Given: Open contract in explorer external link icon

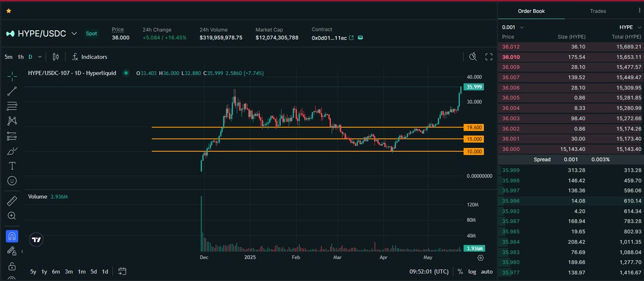Looking at the screenshot, I should click(352, 38).
